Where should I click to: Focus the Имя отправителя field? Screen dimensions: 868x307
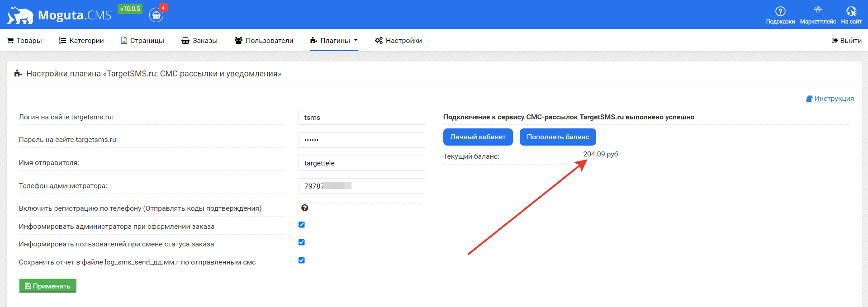click(x=362, y=163)
